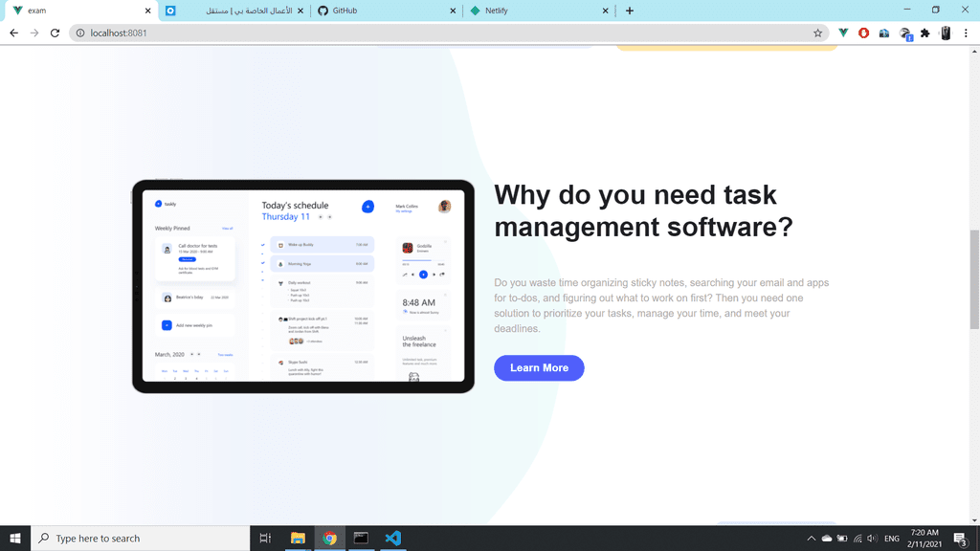980x551 pixels.
Task: Close the Netlify tab
Action: click(605, 11)
